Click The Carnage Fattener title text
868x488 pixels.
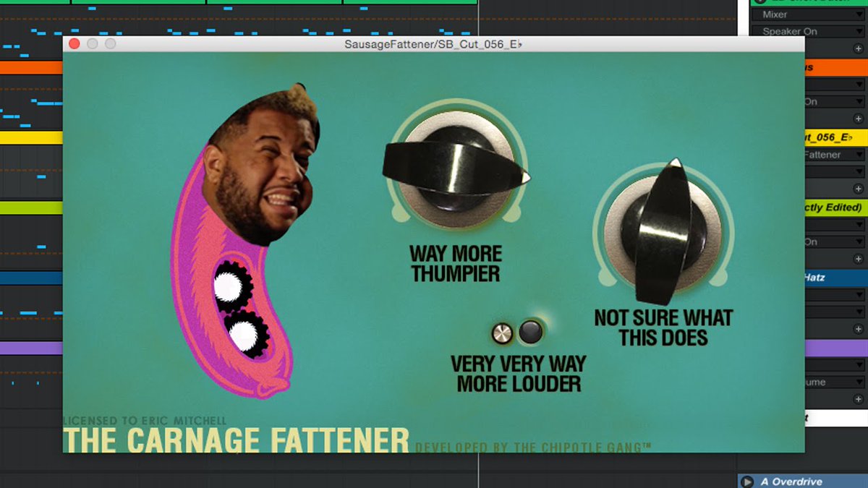237,440
